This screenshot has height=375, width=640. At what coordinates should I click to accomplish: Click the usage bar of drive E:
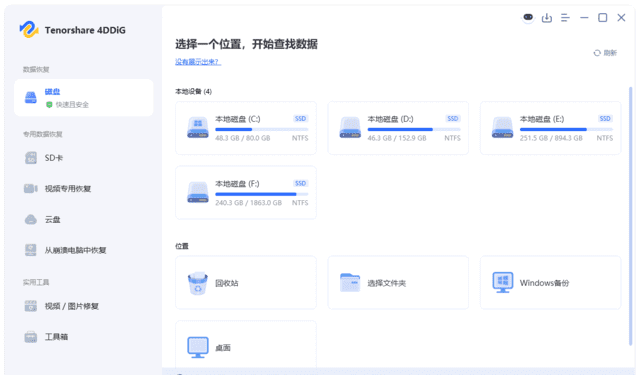[566, 129]
